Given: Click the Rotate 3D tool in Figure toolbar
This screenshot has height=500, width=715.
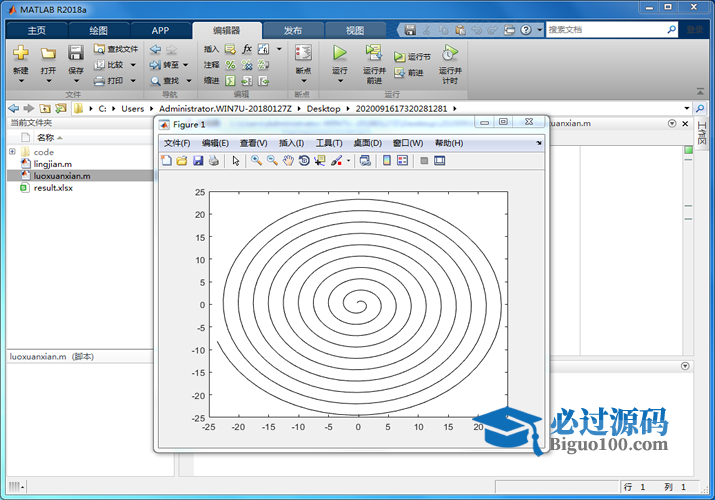Looking at the screenshot, I should tap(304, 160).
